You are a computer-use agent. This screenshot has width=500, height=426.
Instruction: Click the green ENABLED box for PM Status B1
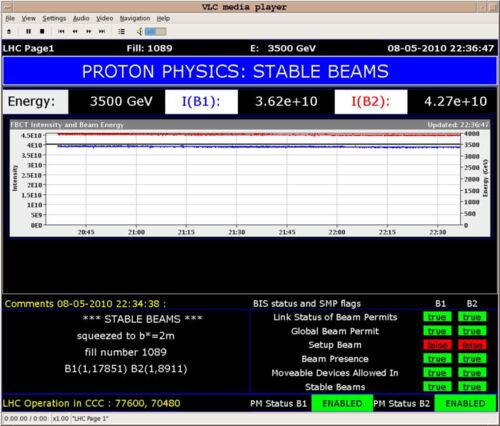342,403
